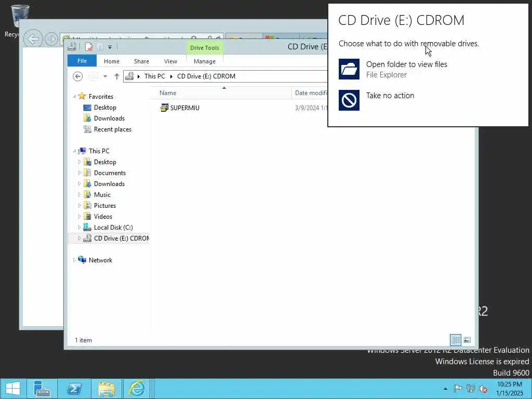Click the '1 item' status bar text
Screen dimensions: 532x399
point(84,340)
